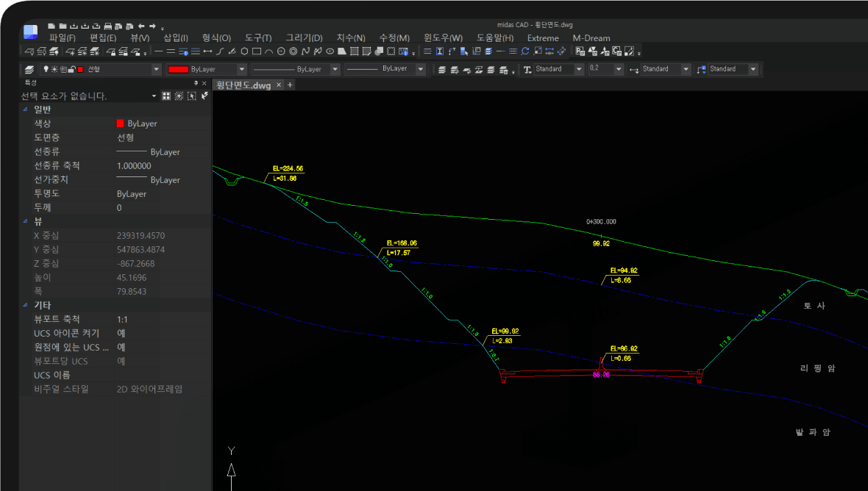
Task: Click the Open folder icon in quick access
Action: [x=63, y=26]
